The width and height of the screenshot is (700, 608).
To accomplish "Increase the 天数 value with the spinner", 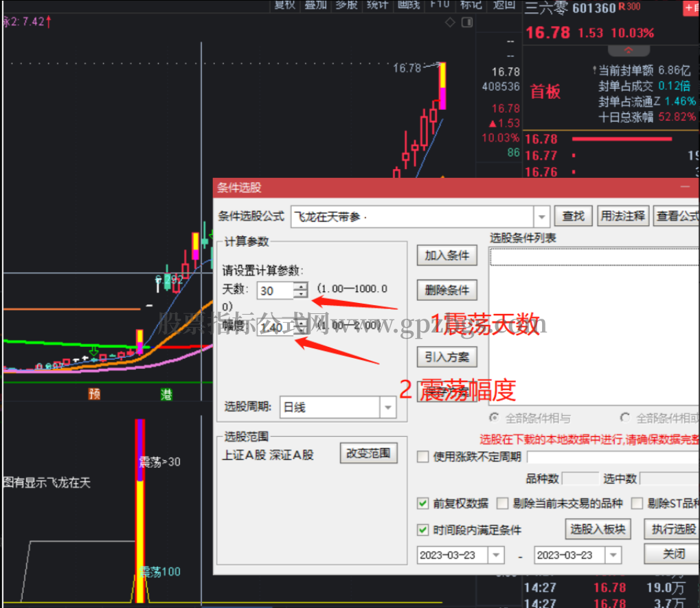I will click(x=301, y=286).
